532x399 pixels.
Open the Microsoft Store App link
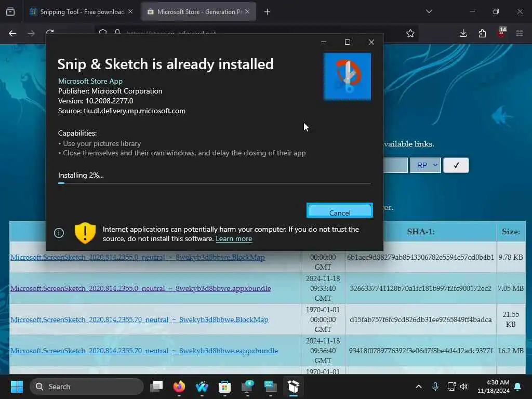tap(90, 81)
